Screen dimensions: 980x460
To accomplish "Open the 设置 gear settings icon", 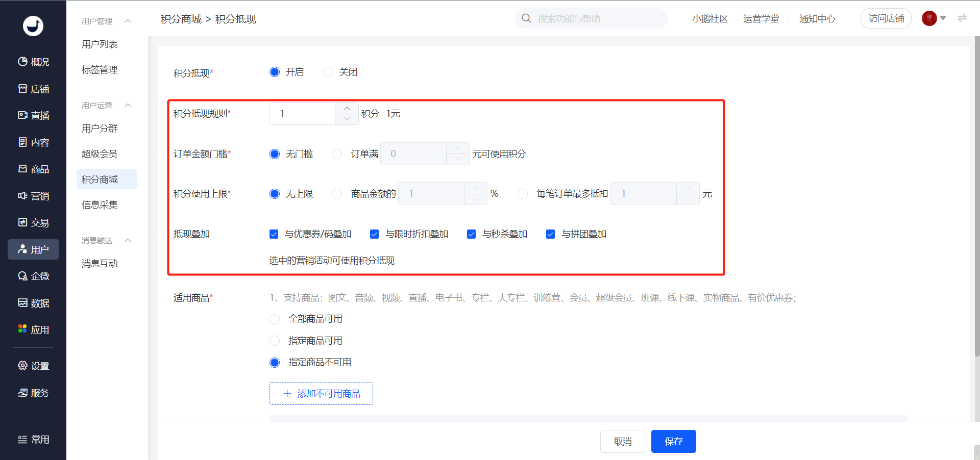I will click(22, 366).
